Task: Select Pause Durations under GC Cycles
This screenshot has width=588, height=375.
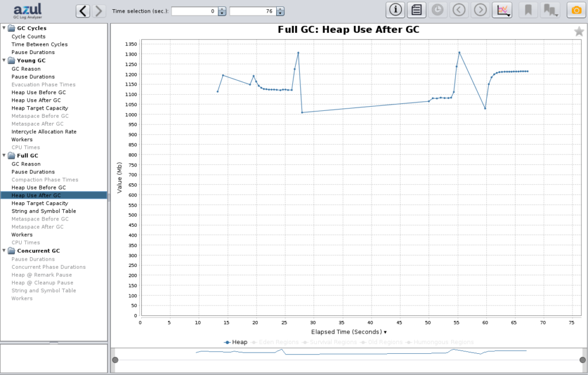Action: click(34, 52)
